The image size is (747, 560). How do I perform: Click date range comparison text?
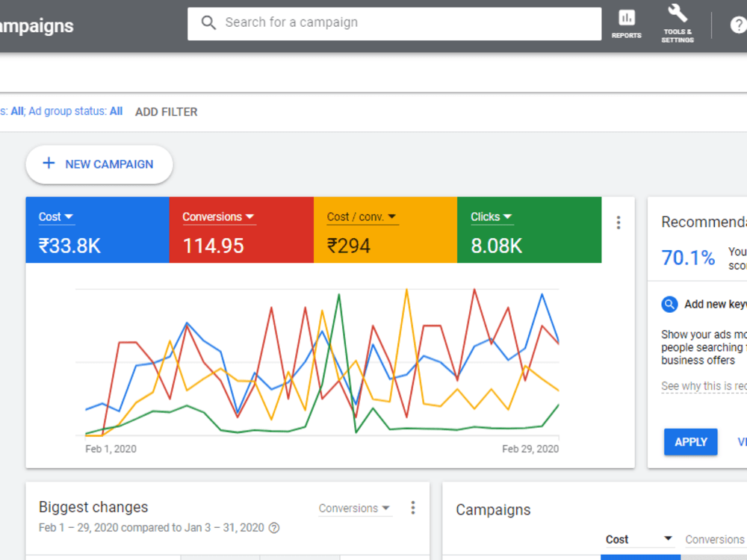pyautogui.click(x=152, y=528)
